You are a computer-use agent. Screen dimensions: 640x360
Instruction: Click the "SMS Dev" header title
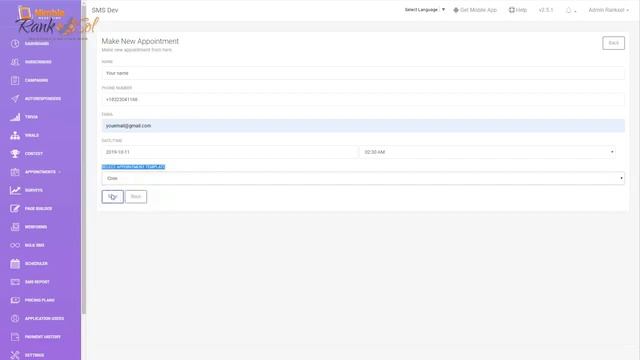tap(105, 10)
